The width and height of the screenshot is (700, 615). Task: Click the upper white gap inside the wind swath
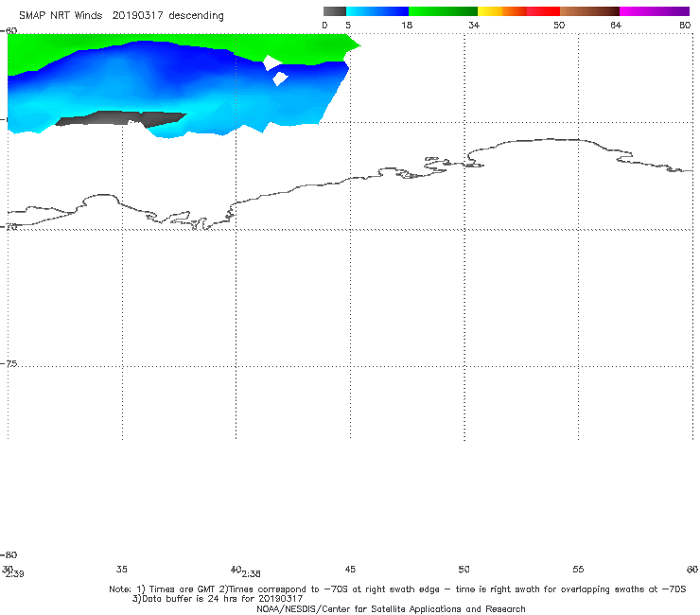pos(272,62)
